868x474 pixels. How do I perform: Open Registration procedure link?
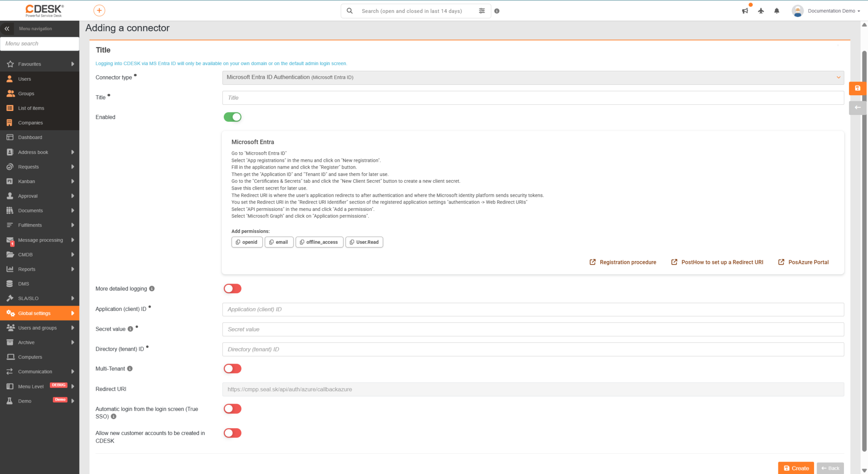(x=623, y=262)
